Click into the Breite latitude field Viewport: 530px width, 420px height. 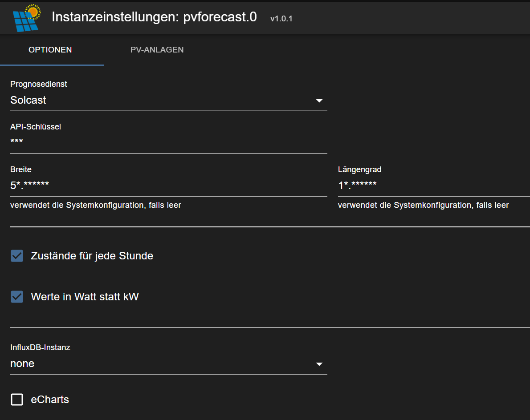tap(168, 186)
